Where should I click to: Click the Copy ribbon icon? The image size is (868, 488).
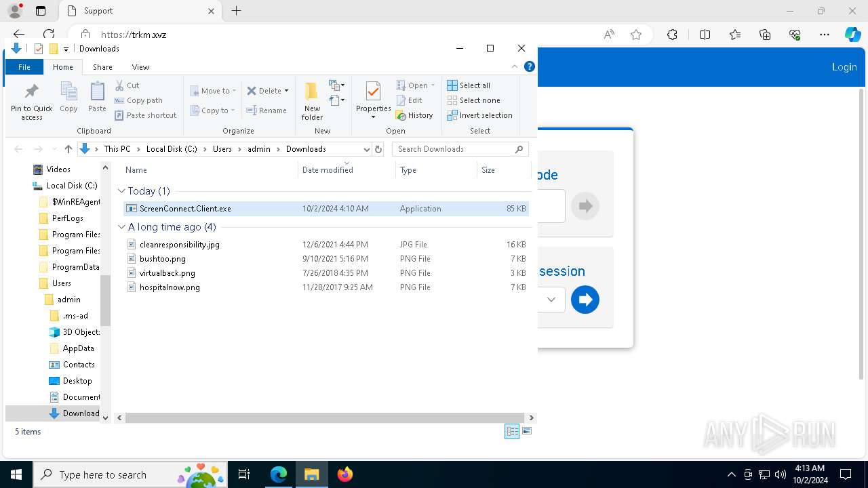click(68, 97)
